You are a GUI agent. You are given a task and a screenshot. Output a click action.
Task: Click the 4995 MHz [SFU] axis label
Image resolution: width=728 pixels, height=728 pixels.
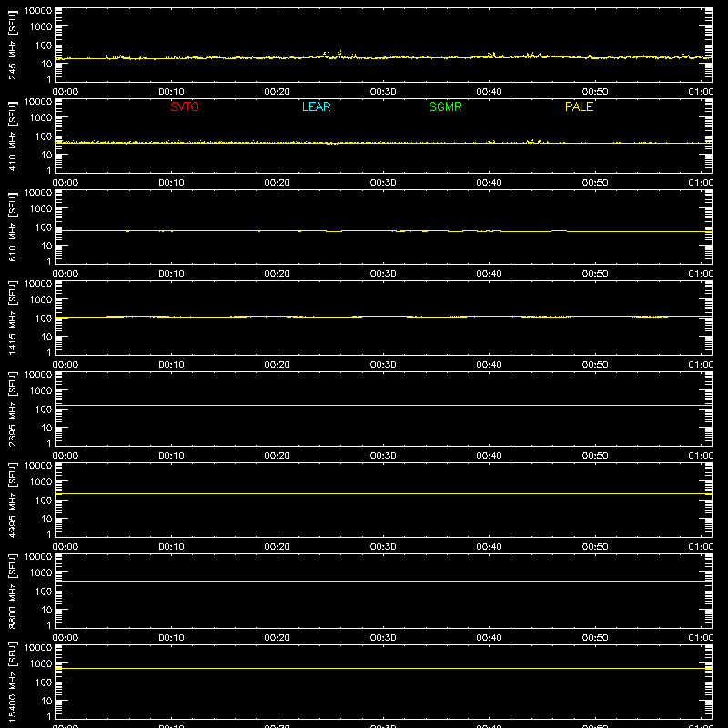point(12,500)
